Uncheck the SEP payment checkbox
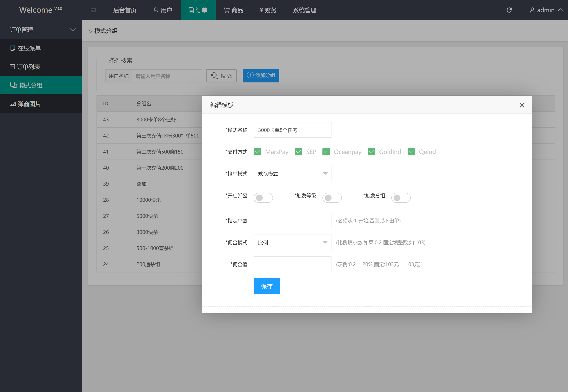The image size is (568, 392). coord(298,152)
